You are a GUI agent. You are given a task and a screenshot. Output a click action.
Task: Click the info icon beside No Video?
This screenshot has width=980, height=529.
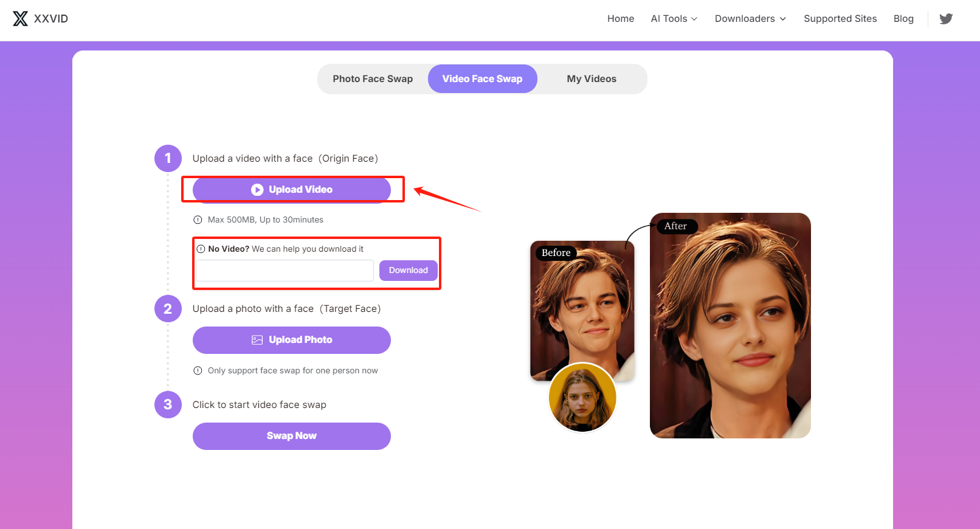pyautogui.click(x=201, y=249)
